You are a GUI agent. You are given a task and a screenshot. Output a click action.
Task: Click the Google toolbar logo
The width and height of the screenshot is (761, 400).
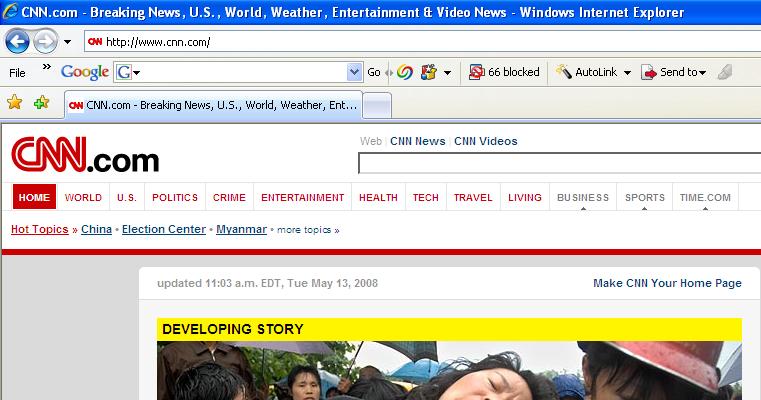[84, 72]
